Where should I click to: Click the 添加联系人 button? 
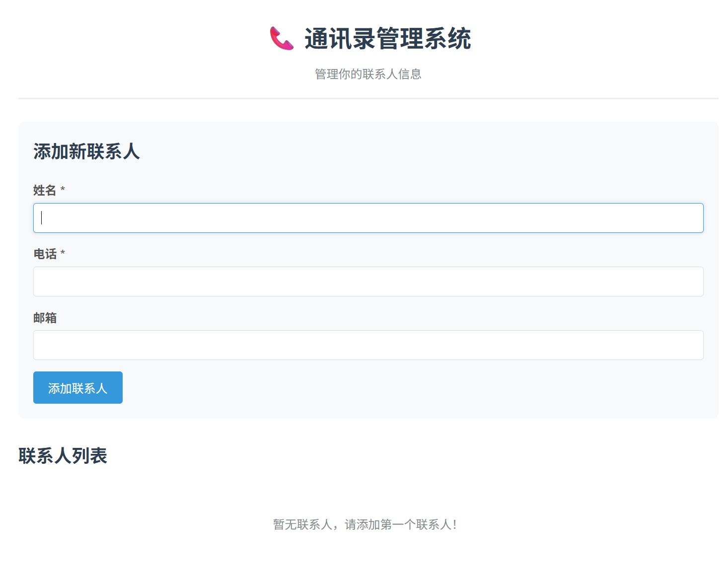pyautogui.click(x=77, y=387)
